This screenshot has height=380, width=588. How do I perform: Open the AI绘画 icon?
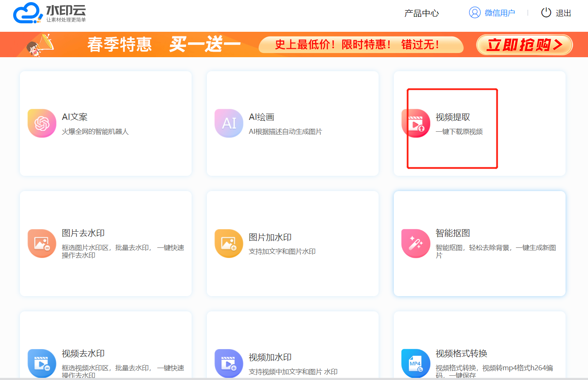(x=229, y=123)
